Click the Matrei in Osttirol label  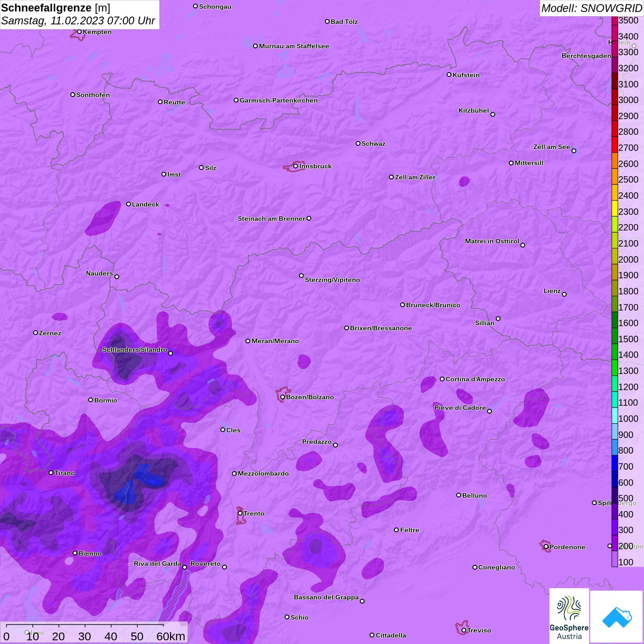[x=492, y=241]
